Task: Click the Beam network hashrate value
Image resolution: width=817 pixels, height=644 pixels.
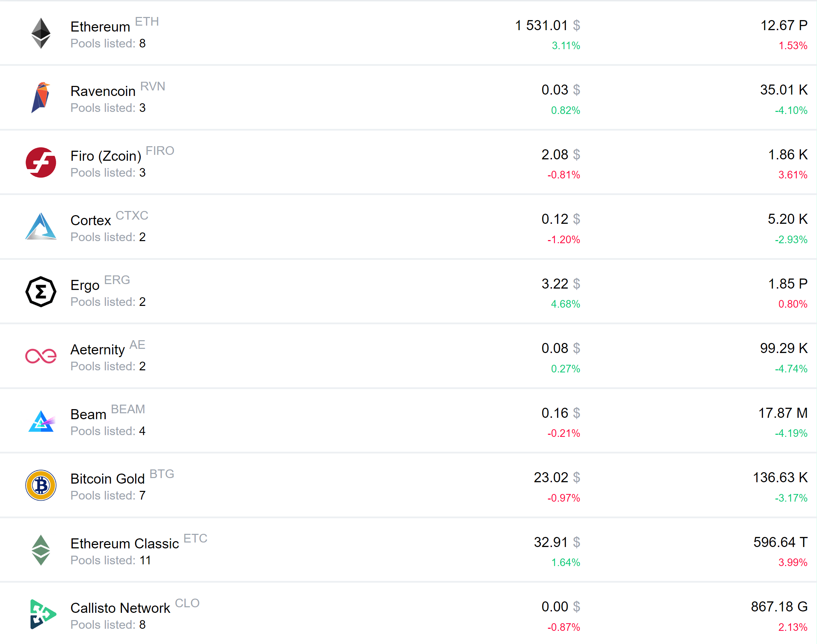Action: (784, 413)
